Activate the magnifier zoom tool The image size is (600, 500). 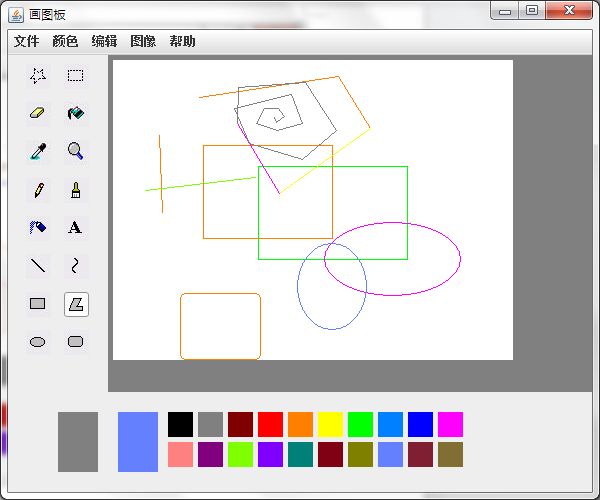pyautogui.click(x=75, y=151)
